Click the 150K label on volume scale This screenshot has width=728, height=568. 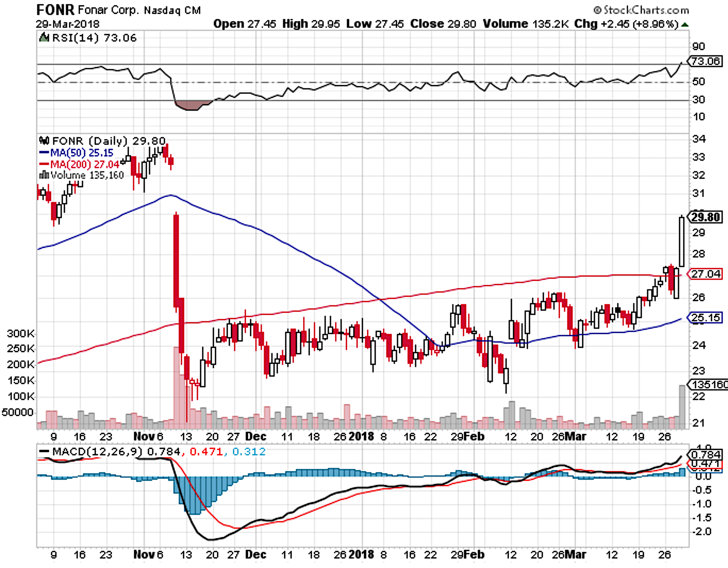(21, 380)
